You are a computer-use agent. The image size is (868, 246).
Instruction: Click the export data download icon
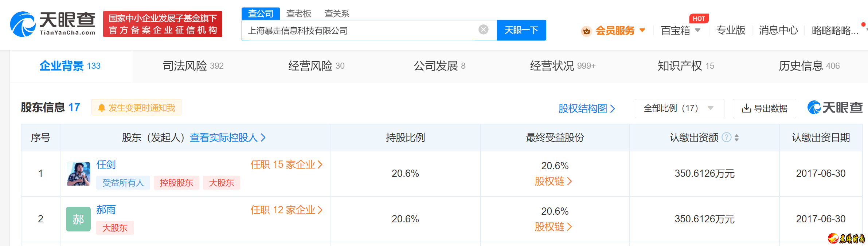[746, 108]
